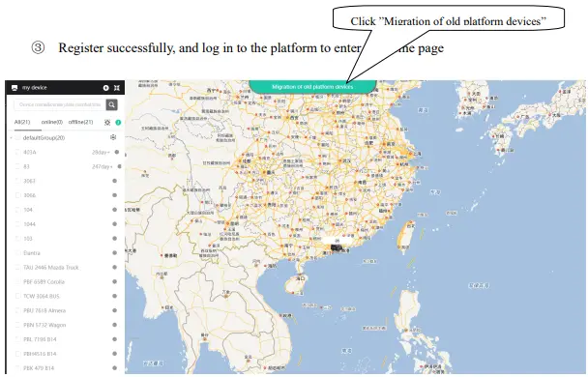The image size is (588, 377).
Task: Select device name PBN 5732 Wagon
Action: (x=44, y=325)
